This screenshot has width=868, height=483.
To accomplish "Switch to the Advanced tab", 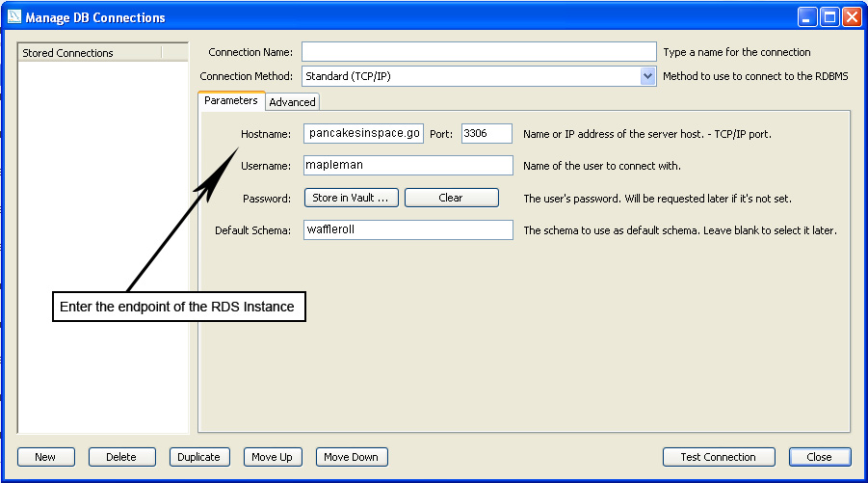I will point(292,102).
